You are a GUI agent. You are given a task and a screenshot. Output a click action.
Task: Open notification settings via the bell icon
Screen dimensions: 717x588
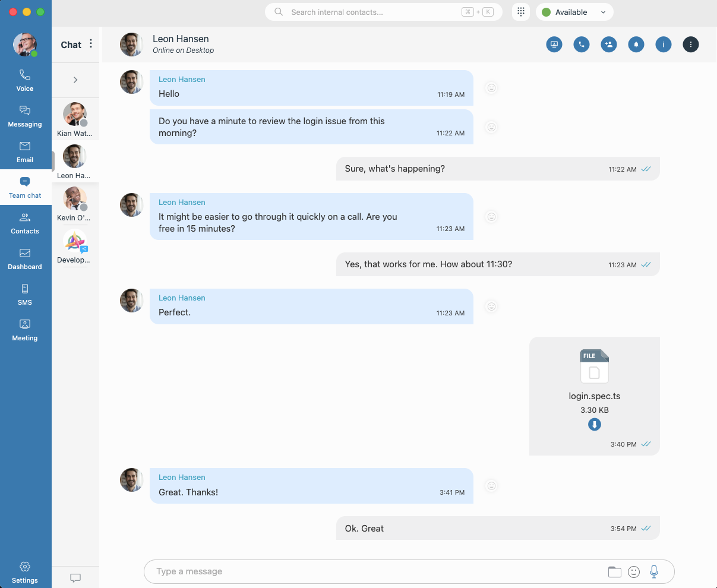tap(636, 44)
